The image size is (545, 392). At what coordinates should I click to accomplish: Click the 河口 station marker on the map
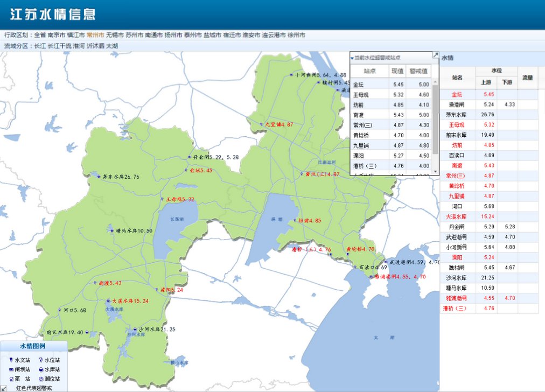click(59, 310)
